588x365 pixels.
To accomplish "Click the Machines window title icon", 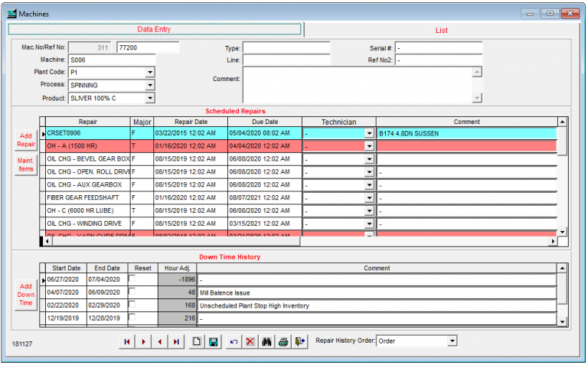I will point(12,14).
